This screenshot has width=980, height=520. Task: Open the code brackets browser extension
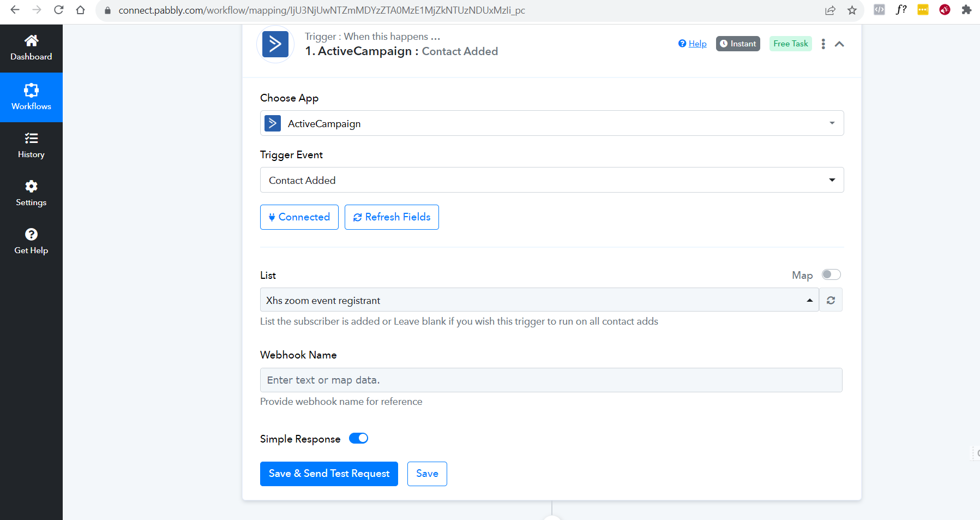click(879, 10)
